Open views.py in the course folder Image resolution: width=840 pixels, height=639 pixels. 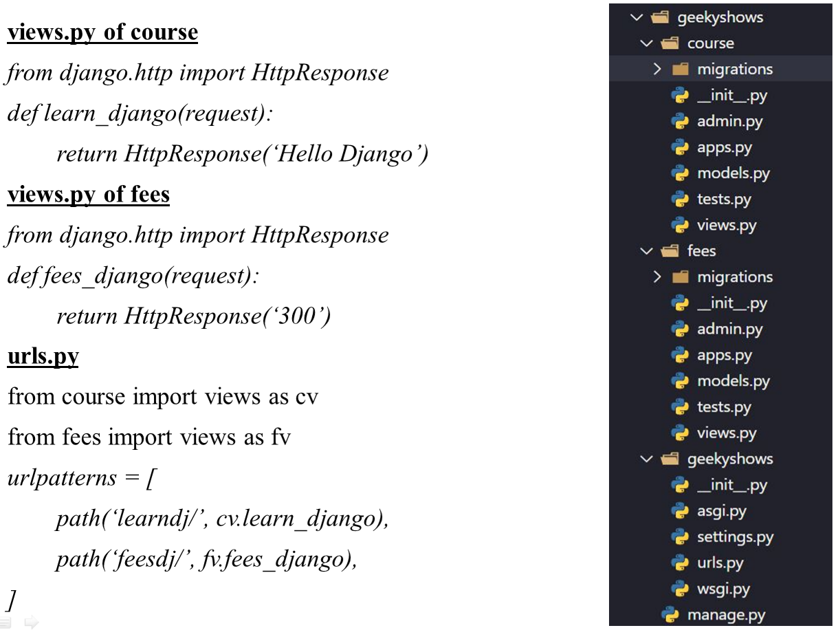pyautogui.click(x=726, y=225)
